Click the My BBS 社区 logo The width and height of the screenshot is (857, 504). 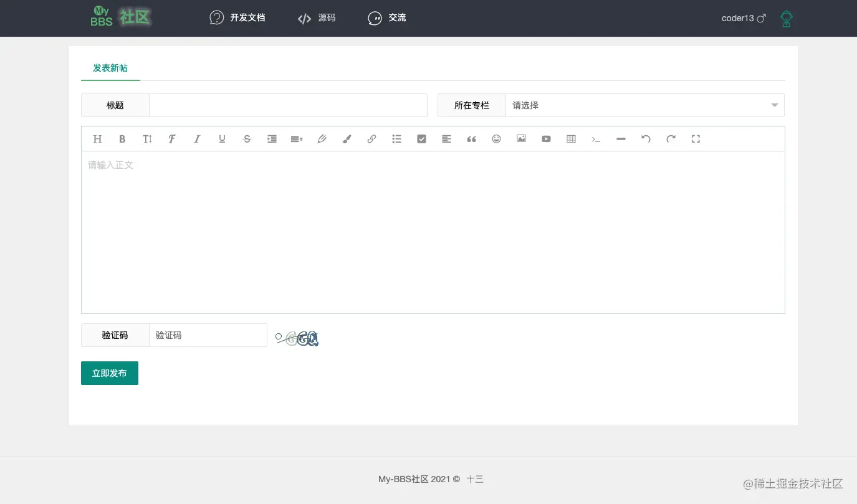121,17
